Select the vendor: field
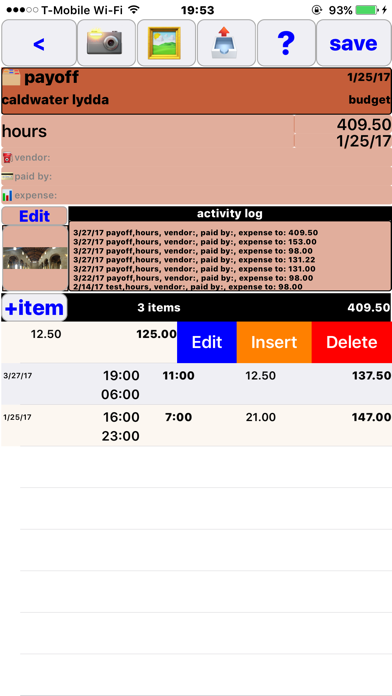The image size is (392, 696). coord(196,158)
